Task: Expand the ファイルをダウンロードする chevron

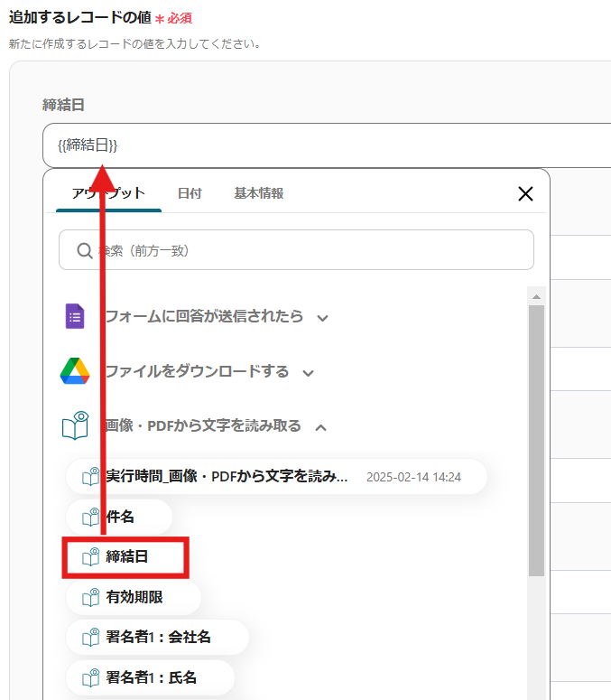Action: coord(308,373)
